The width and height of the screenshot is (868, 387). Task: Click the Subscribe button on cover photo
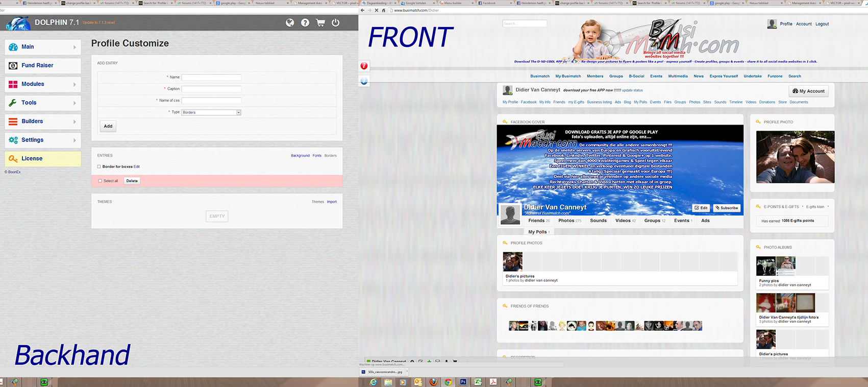pyautogui.click(x=727, y=208)
